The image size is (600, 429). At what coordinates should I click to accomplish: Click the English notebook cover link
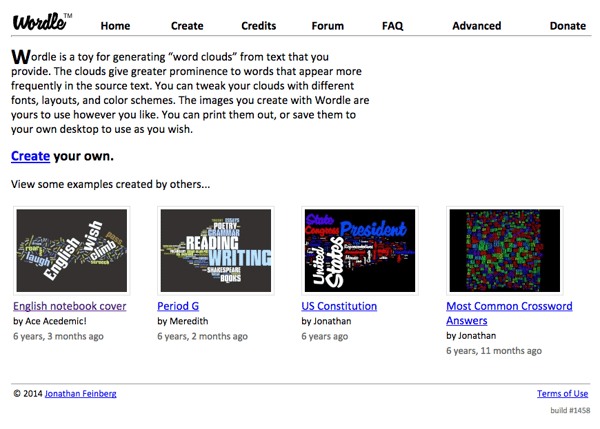[70, 306]
